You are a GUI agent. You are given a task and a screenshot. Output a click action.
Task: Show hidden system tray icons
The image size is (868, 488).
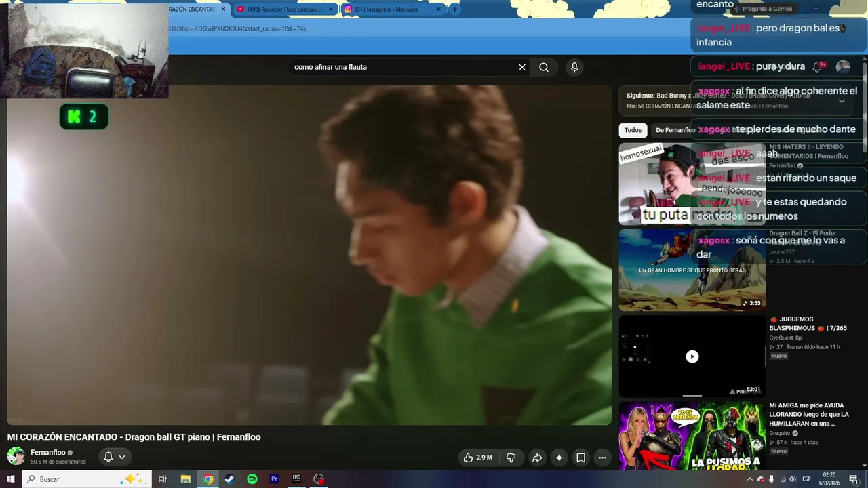click(x=749, y=479)
